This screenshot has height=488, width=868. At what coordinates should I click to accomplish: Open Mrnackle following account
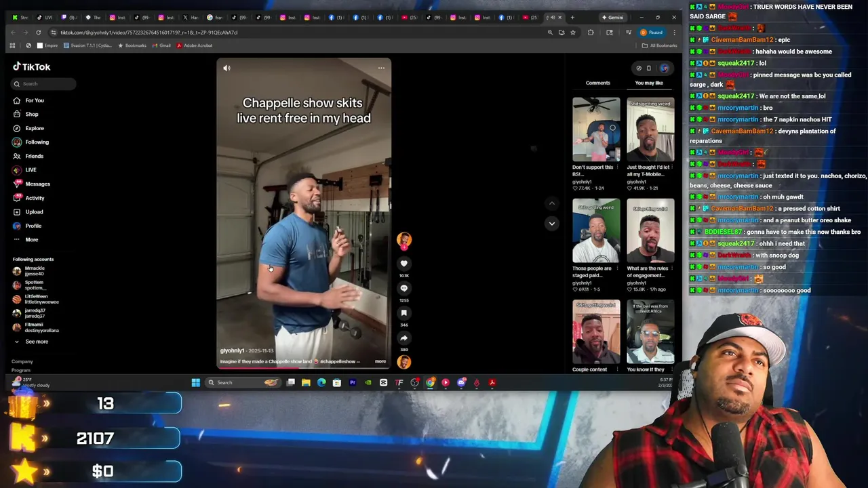(x=29, y=270)
